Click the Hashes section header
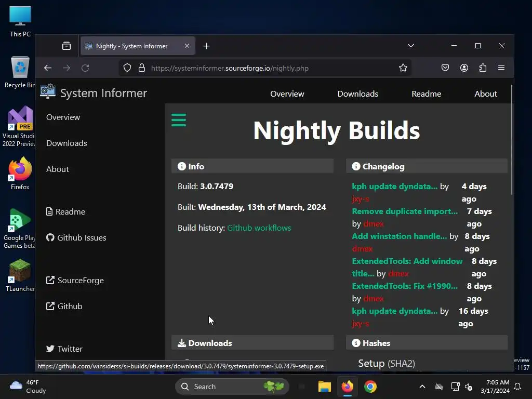 tap(427, 343)
